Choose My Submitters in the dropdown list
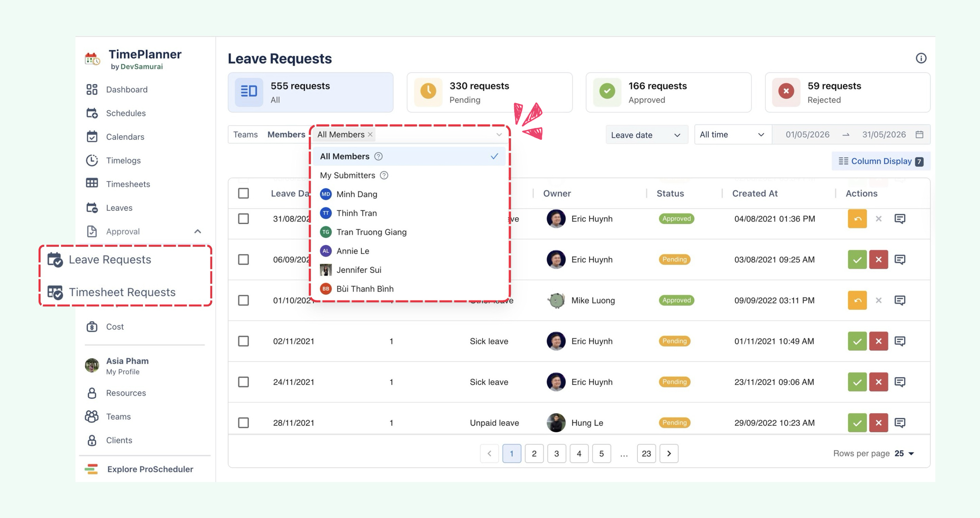980x518 pixels. (x=409, y=176)
